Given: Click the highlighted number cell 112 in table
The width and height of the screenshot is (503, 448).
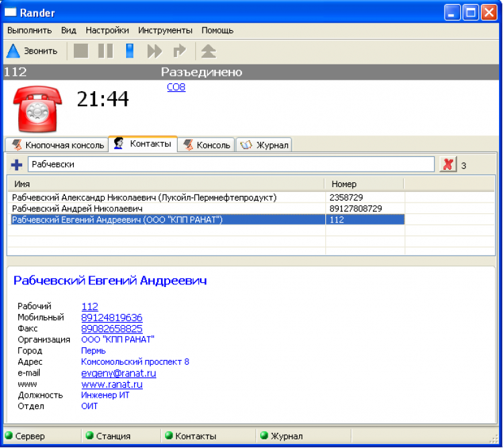Looking at the screenshot, I should tap(365, 220).
